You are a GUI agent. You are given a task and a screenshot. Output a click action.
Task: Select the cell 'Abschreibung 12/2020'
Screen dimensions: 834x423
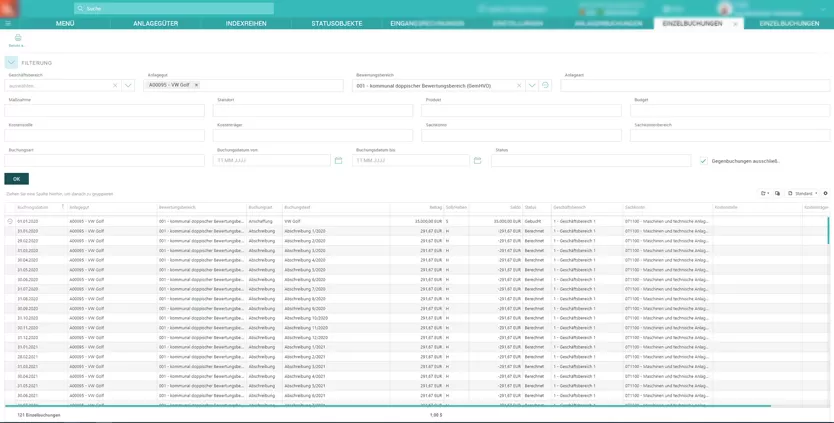(x=306, y=337)
